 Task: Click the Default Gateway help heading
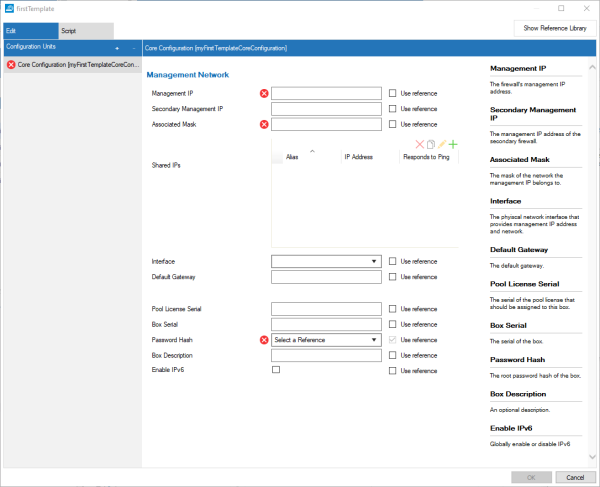coord(519,250)
